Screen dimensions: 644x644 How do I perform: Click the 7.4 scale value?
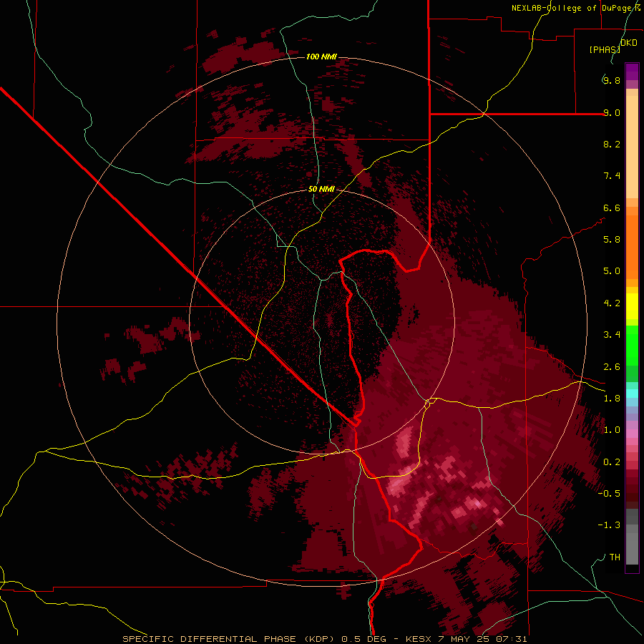point(612,176)
